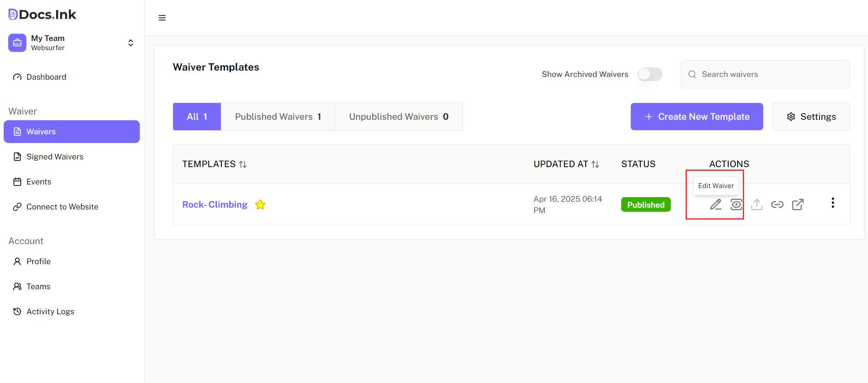Sort by Updated At column
Image resolution: width=868 pixels, height=383 pixels.
pyautogui.click(x=595, y=164)
